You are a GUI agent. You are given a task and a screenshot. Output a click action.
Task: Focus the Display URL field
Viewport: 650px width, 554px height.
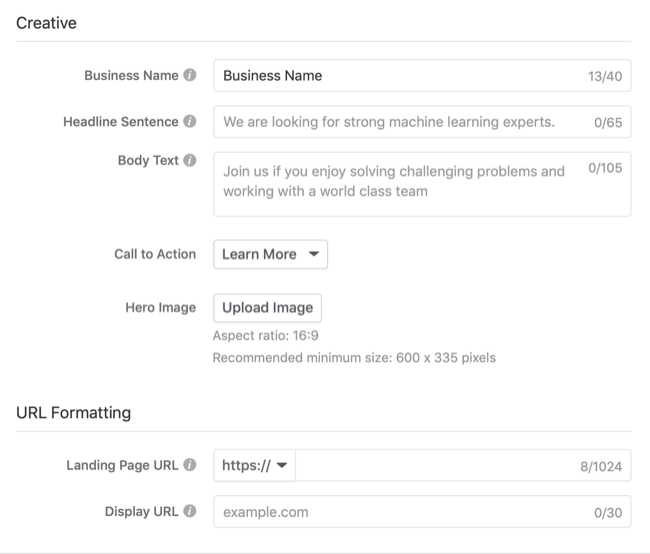(x=400, y=512)
